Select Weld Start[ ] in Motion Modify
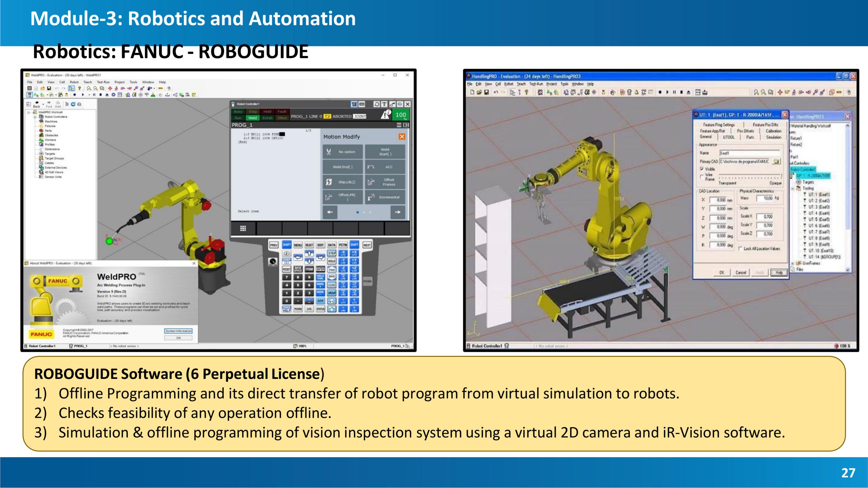Image resolution: width=868 pixels, height=488 pixels. tap(385, 152)
